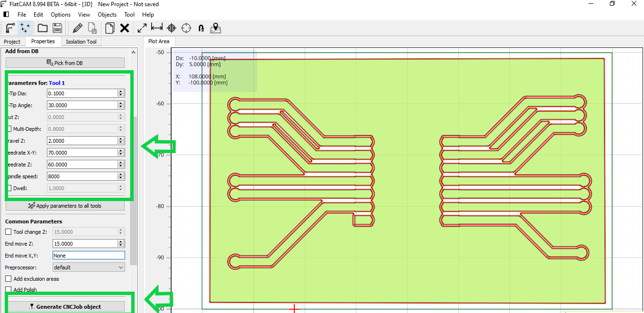Switch to the Isolation Tool tab
Screen dimensions: 644x313
(81, 42)
